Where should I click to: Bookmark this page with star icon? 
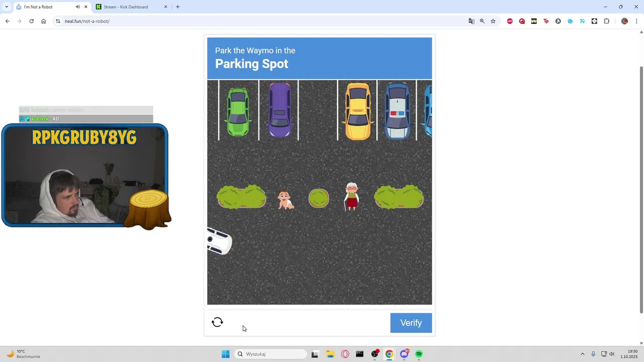click(493, 21)
